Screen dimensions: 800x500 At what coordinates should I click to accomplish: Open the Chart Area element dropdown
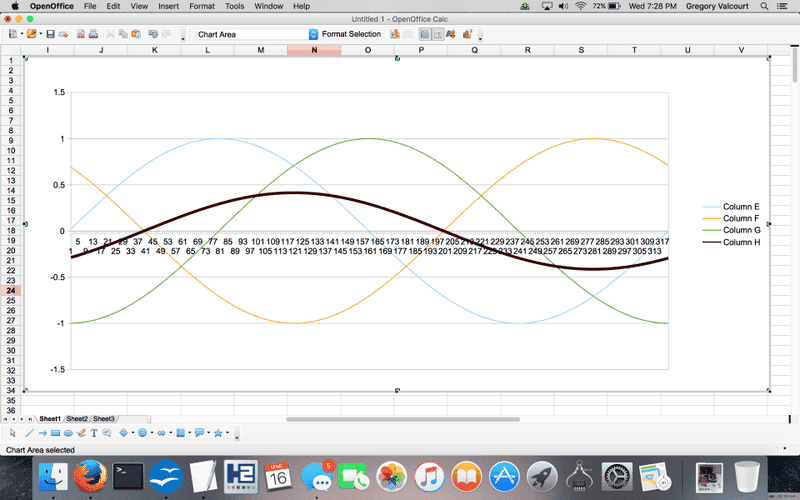[x=313, y=34]
